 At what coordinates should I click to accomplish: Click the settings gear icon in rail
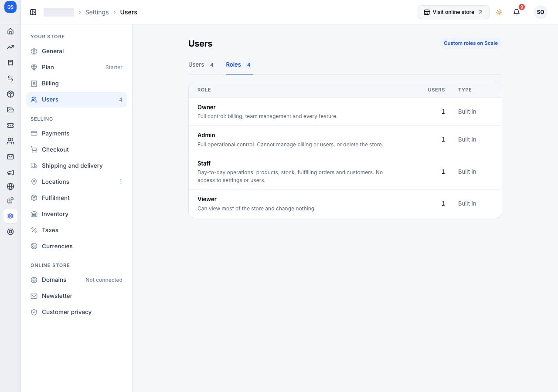point(10,216)
